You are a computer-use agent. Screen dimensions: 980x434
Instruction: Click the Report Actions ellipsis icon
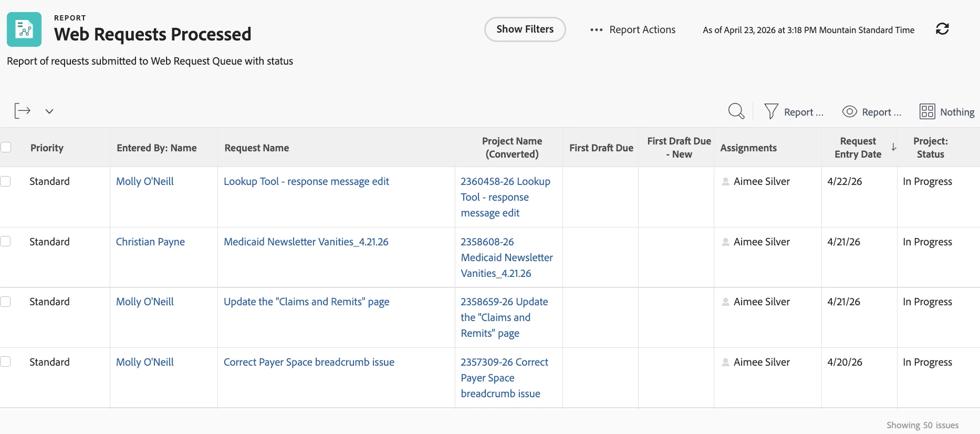tap(596, 30)
